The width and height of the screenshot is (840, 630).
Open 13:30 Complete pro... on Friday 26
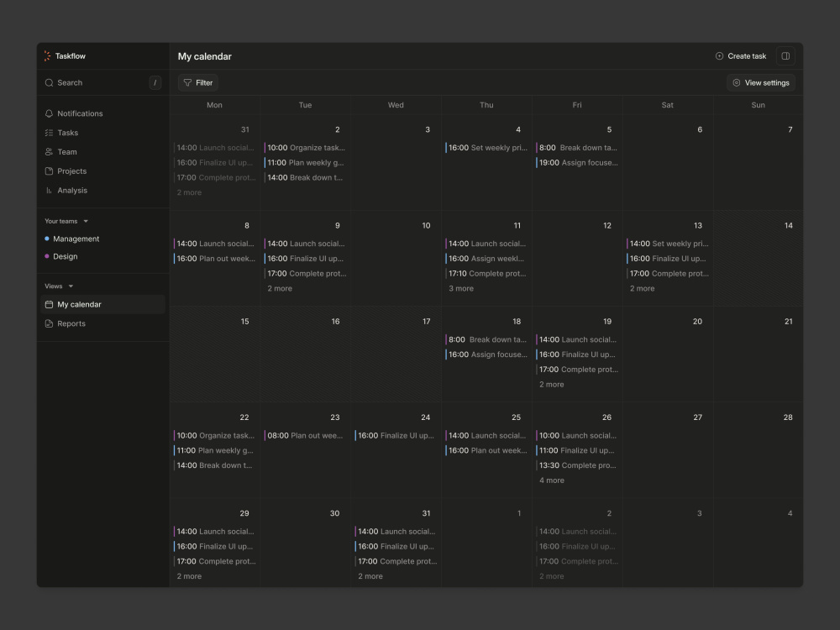578,465
